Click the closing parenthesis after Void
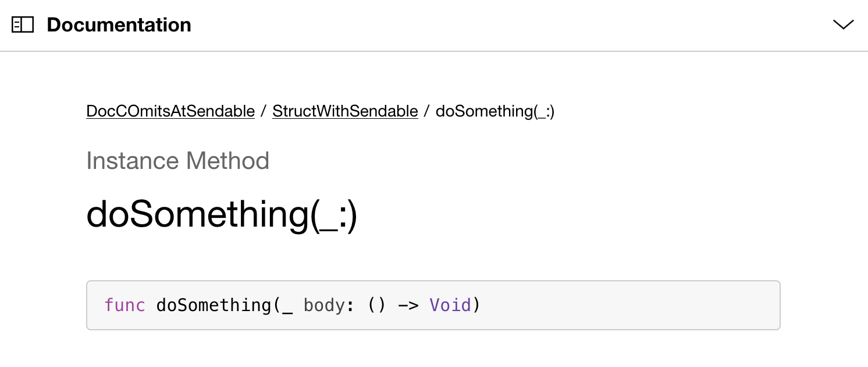The height and width of the screenshot is (367, 868). tap(476, 305)
